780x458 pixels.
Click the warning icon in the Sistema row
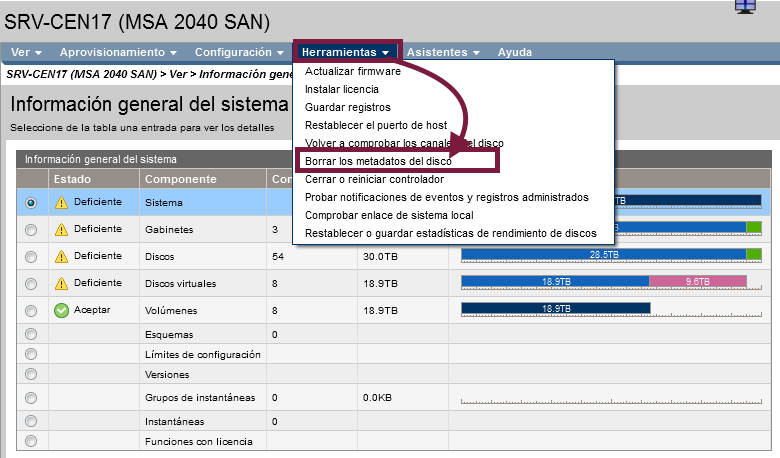[61, 202]
